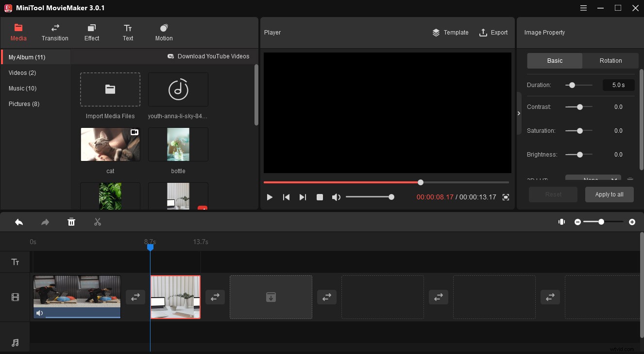Open the Transition panel
The height and width of the screenshot is (354, 644).
55,32
